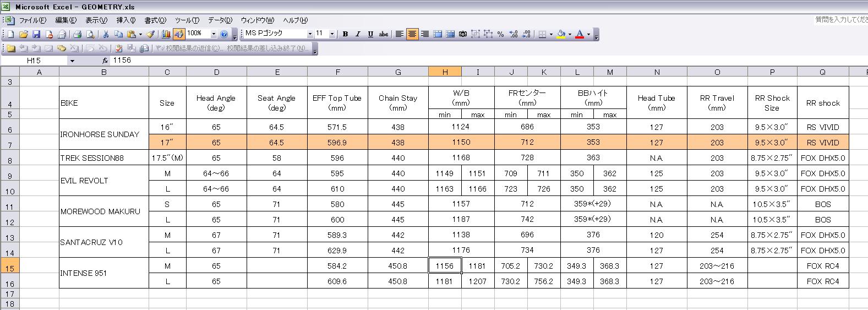Apply the red Font Color A
Image resolution: width=868 pixels, height=310 pixels.
(580, 34)
